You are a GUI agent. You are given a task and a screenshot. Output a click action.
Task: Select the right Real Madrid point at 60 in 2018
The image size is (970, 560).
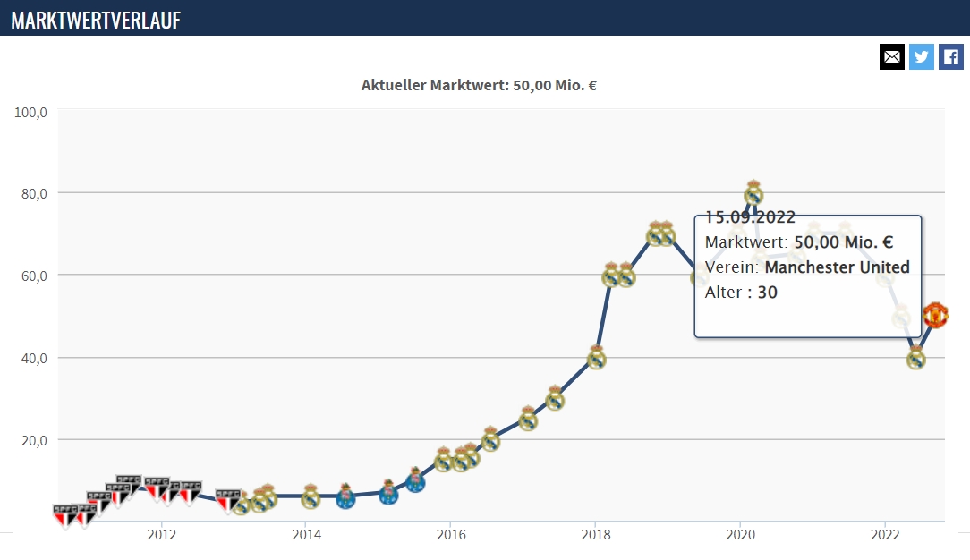[626, 275]
